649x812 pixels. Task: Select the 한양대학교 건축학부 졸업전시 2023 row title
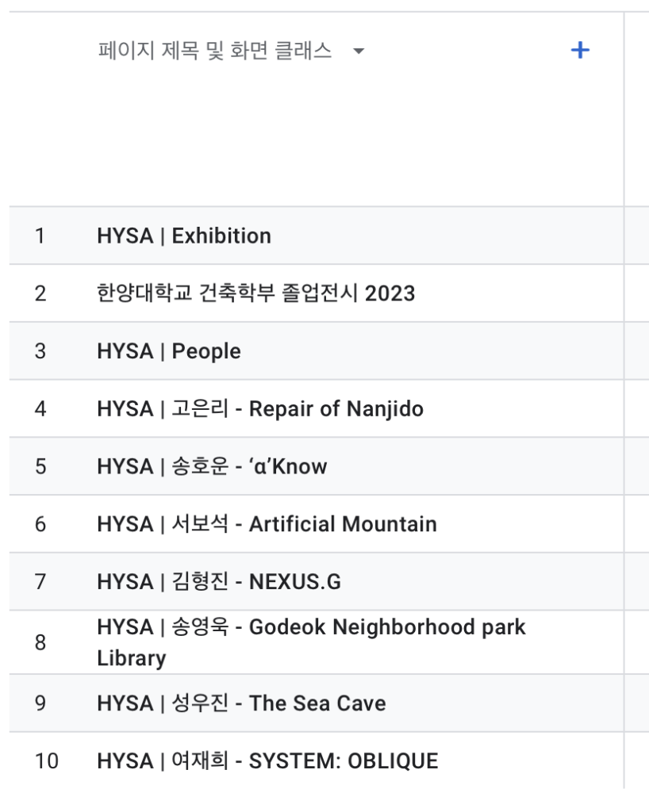click(255, 293)
